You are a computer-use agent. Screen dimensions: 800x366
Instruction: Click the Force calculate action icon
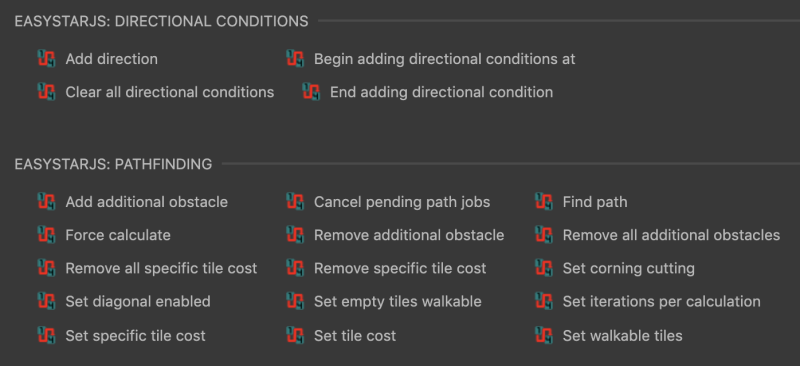pyautogui.click(x=46, y=235)
